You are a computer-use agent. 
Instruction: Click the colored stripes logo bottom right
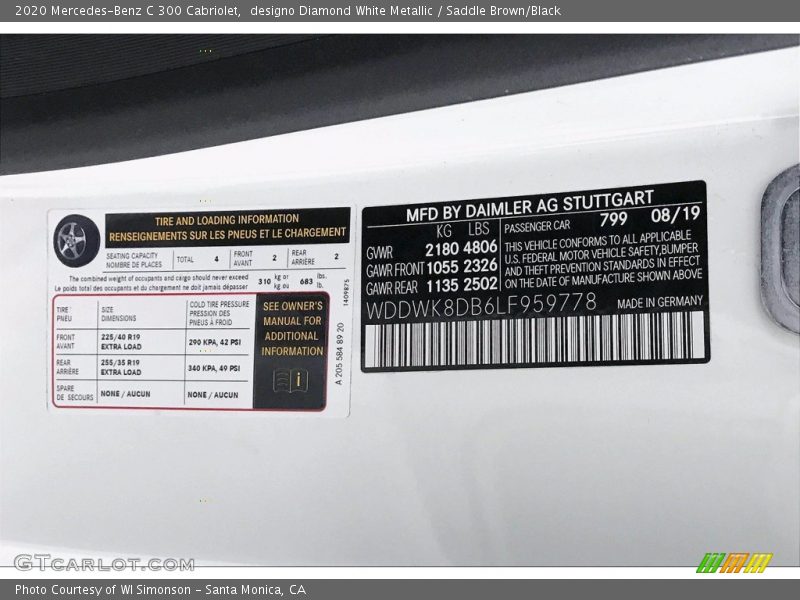[734, 563]
